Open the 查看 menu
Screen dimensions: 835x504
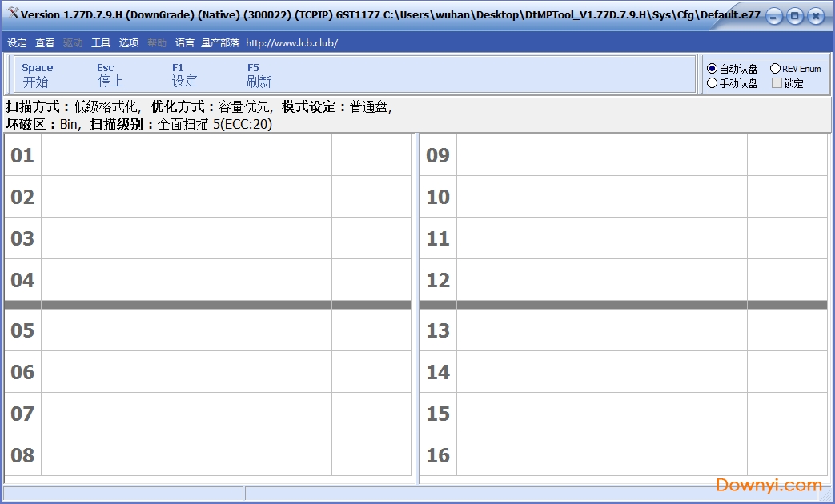45,43
